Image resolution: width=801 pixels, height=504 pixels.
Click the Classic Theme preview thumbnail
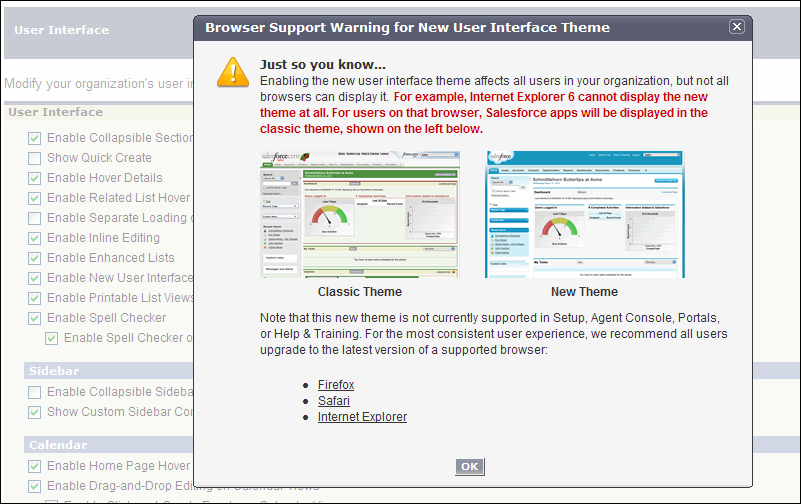tap(360, 214)
